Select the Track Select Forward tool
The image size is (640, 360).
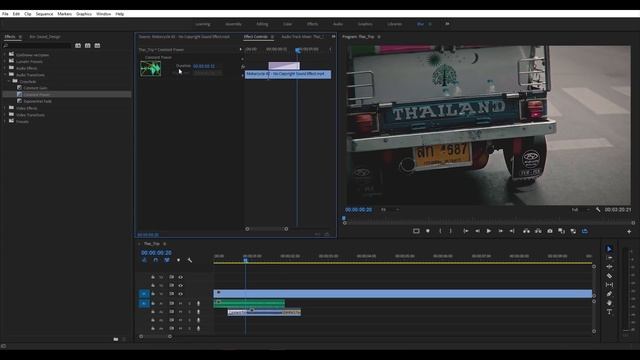[609, 258]
